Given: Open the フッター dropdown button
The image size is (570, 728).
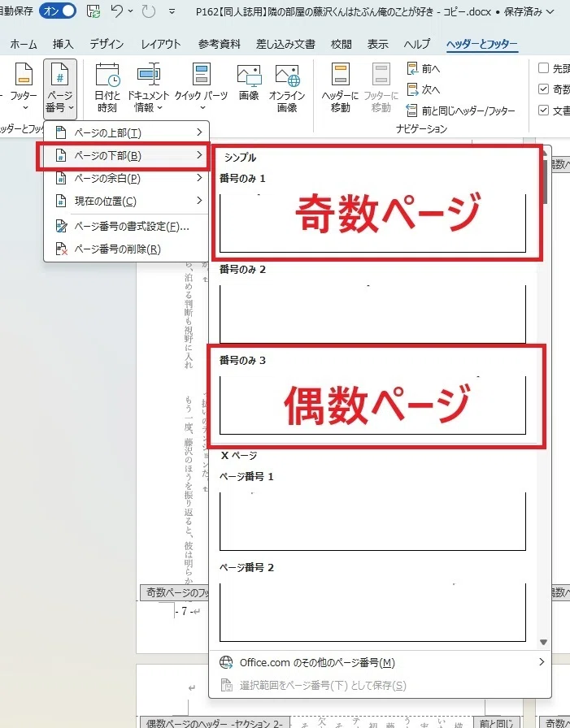Looking at the screenshot, I should pos(24,87).
